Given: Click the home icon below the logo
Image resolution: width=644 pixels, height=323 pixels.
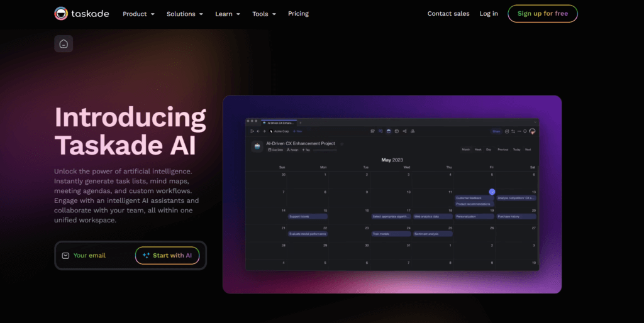Looking at the screenshot, I should [x=64, y=43].
